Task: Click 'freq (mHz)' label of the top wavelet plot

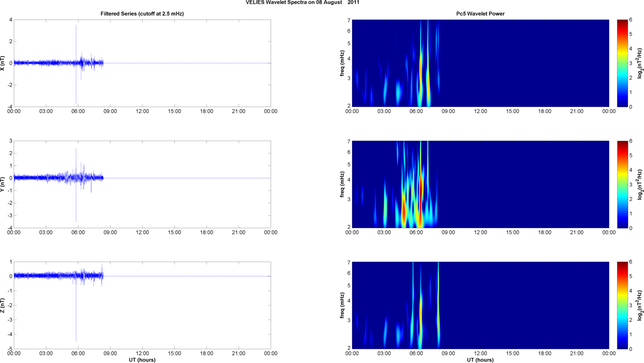Action: point(342,63)
